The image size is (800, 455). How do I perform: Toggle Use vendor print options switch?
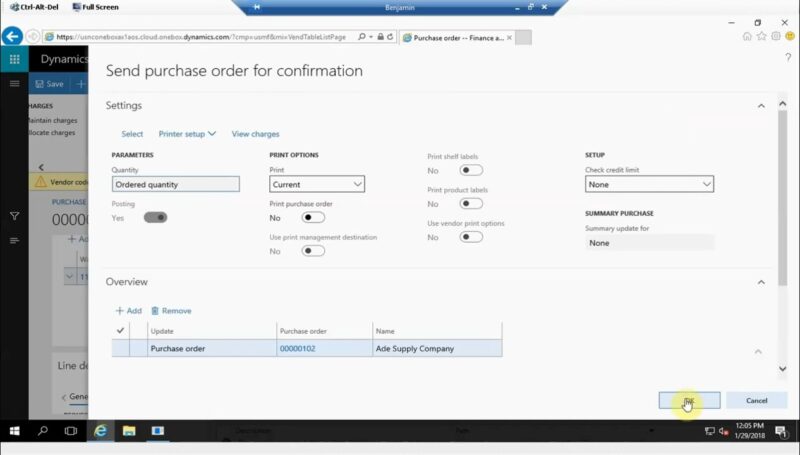pyautogui.click(x=471, y=237)
